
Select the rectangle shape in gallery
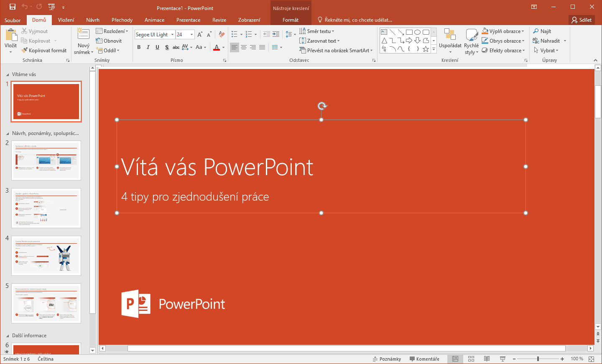[409, 32]
